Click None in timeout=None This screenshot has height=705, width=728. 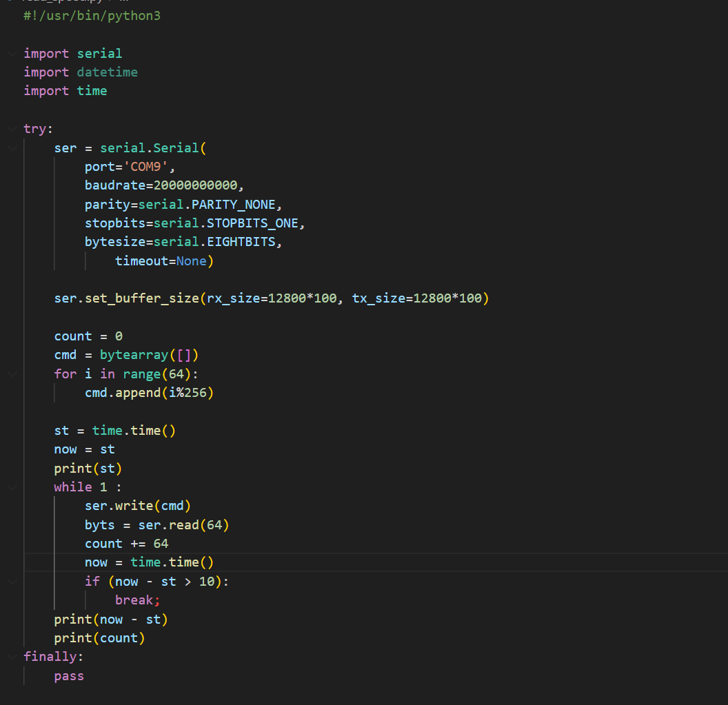191,260
